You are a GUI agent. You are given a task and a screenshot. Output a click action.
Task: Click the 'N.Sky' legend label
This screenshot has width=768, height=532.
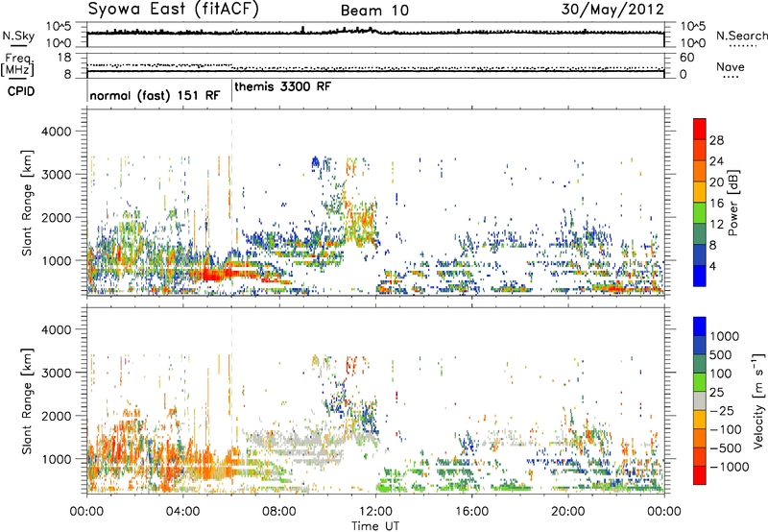coord(18,36)
